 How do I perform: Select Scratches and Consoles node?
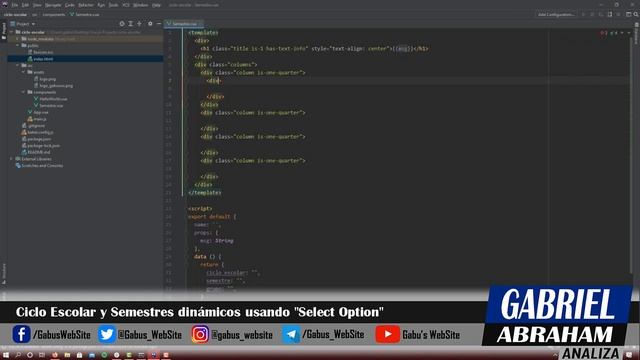click(39, 166)
